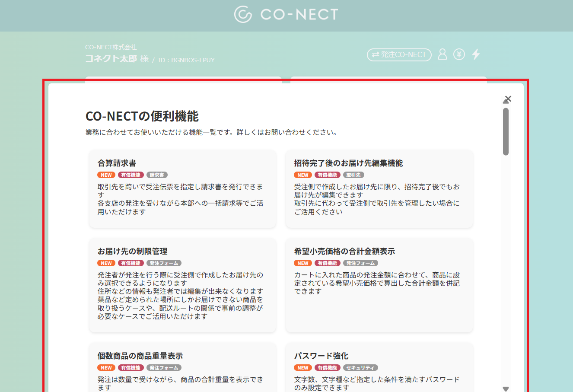This screenshot has width=573, height=392.
Task: Click the NEW badge on パスワード強化
Action: click(x=303, y=368)
